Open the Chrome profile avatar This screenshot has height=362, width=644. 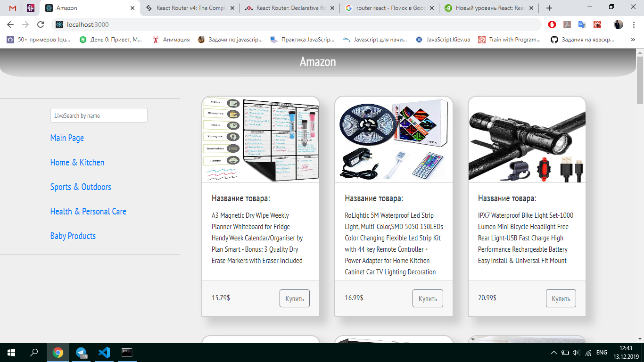tap(619, 25)
